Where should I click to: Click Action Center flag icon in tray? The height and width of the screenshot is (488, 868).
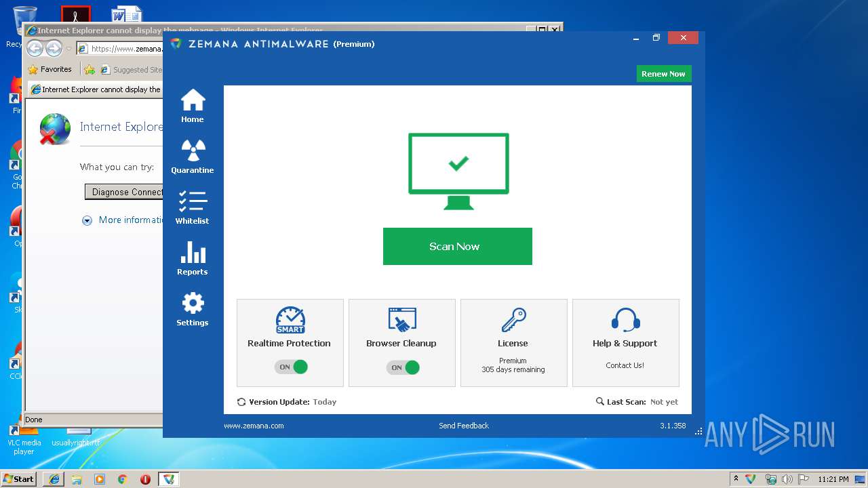tap(804, 479)
